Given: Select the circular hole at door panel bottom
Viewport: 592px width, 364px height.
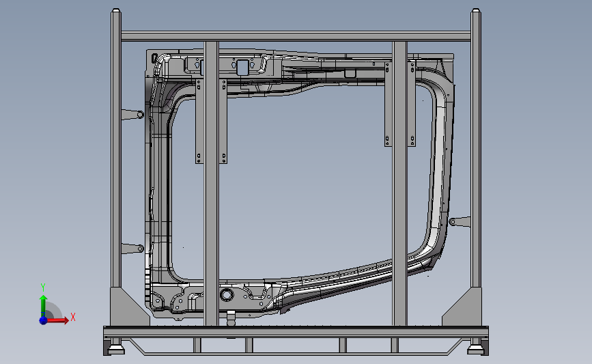Looking at the screenshot, I should click(227, 294).
